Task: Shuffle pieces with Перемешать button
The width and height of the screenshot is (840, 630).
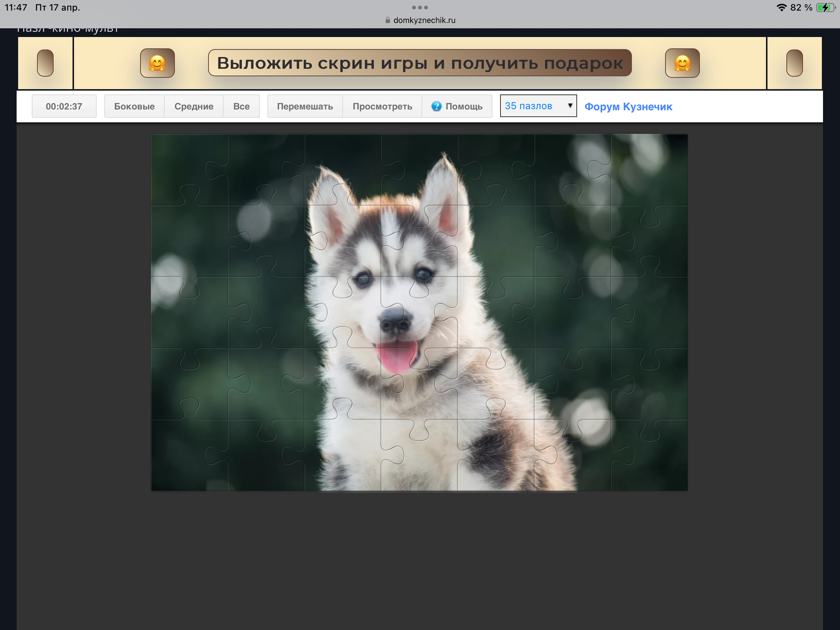Action: coord(304,107)
